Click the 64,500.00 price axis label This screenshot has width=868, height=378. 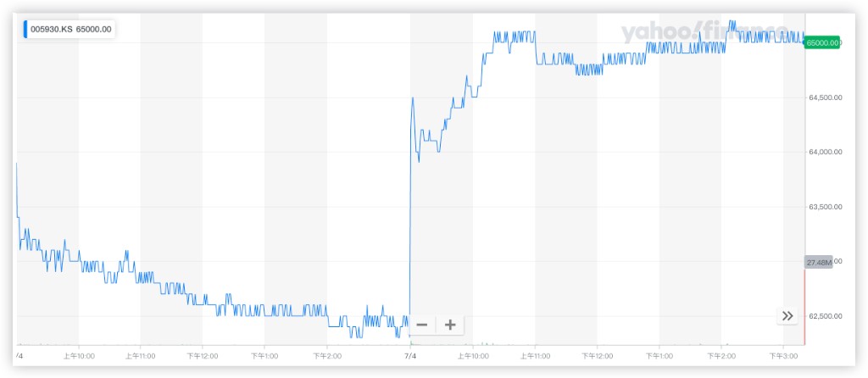(x=825, y=97)
